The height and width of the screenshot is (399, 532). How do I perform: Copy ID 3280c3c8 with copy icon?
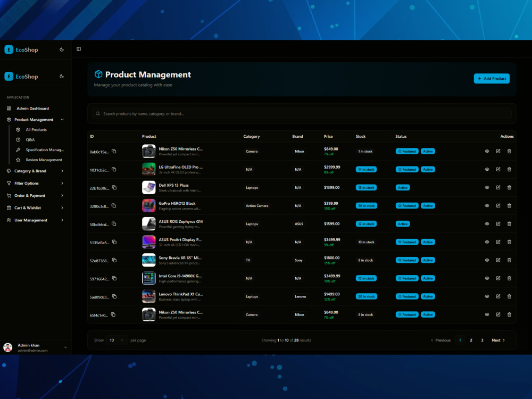pyautogui.click(x=114, y=205)
